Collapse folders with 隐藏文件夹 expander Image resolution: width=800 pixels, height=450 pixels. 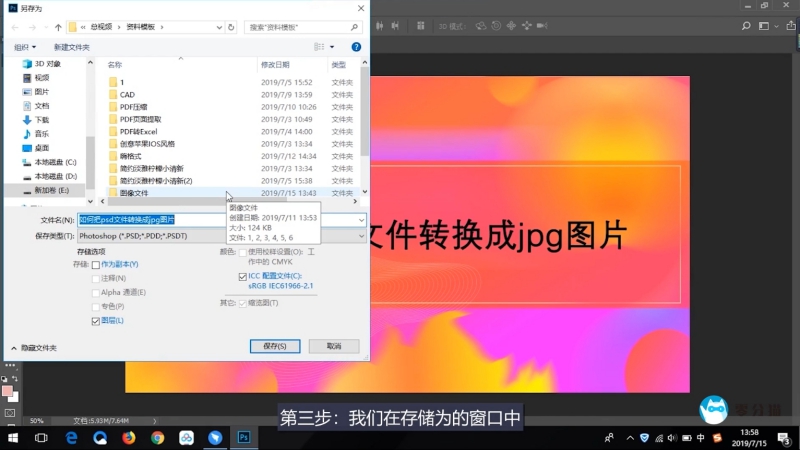(14, 347)
